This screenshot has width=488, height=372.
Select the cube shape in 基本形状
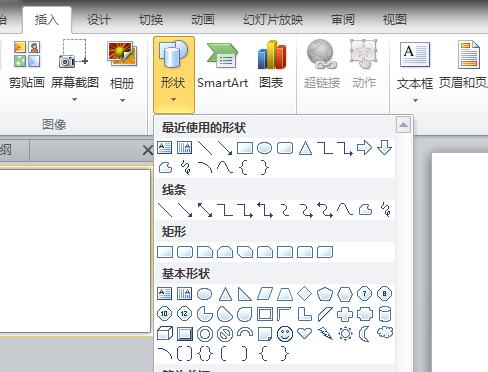tap(165, 334)
